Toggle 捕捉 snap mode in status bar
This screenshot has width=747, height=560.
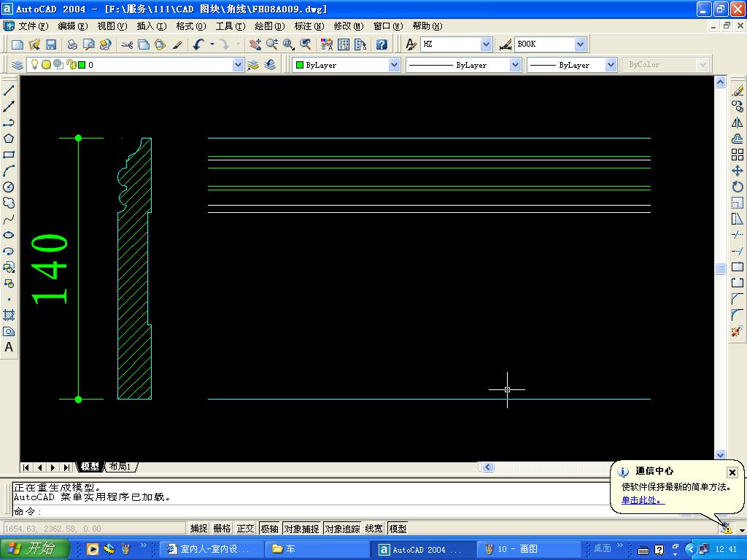pos(199,529)
